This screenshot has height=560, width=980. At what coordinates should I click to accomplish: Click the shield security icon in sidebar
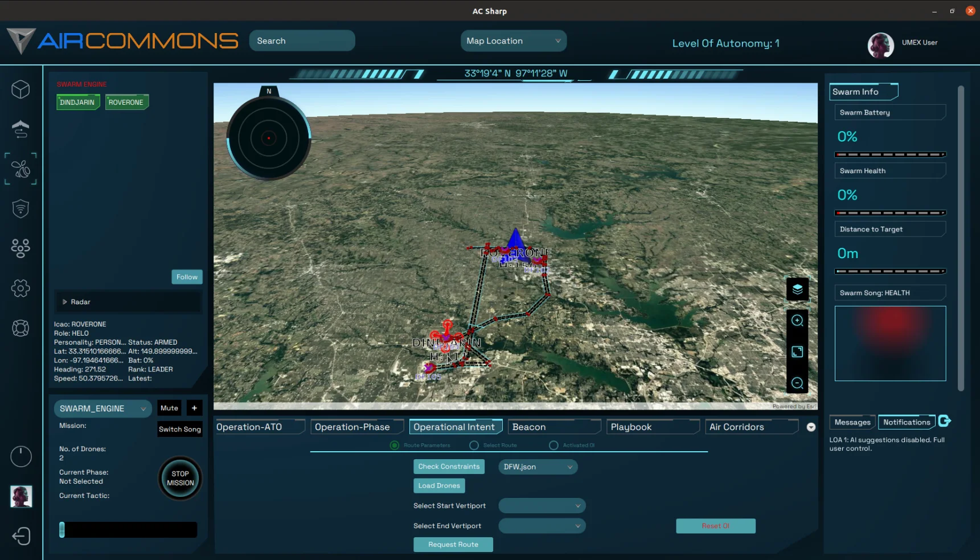point(20,209)
